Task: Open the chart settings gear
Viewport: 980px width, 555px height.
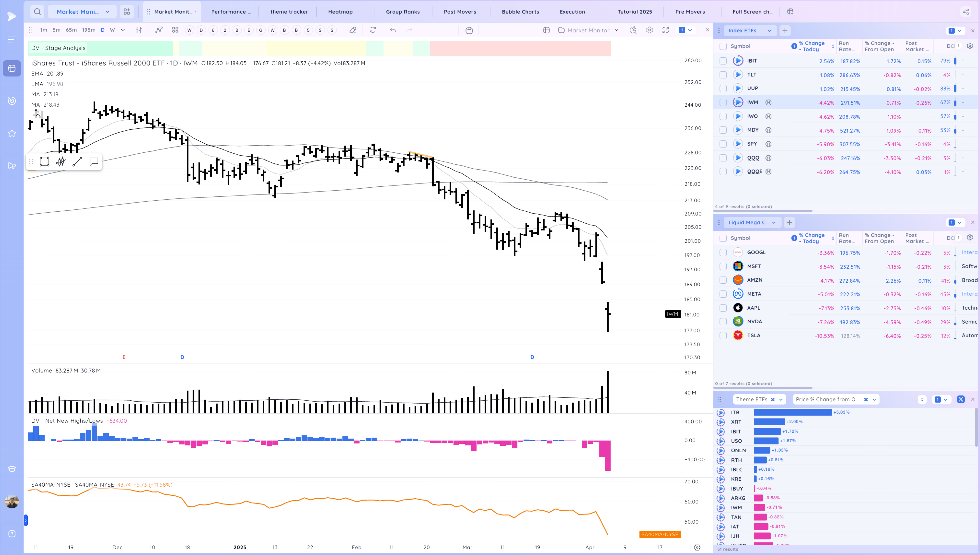Action: [649, 30]
